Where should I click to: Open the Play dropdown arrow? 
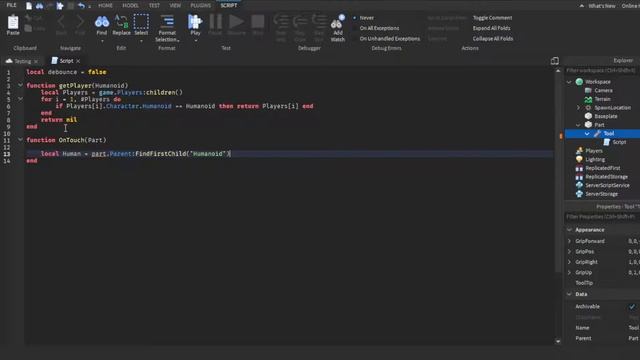coord(196,41)
